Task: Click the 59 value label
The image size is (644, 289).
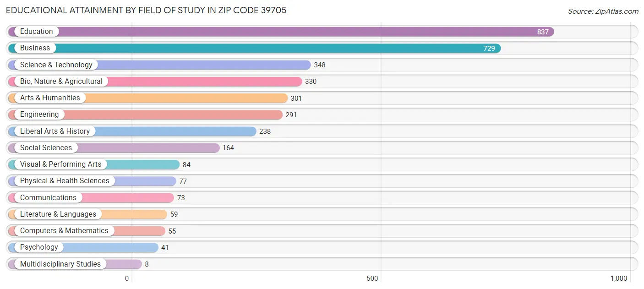Action: [174, 214]
